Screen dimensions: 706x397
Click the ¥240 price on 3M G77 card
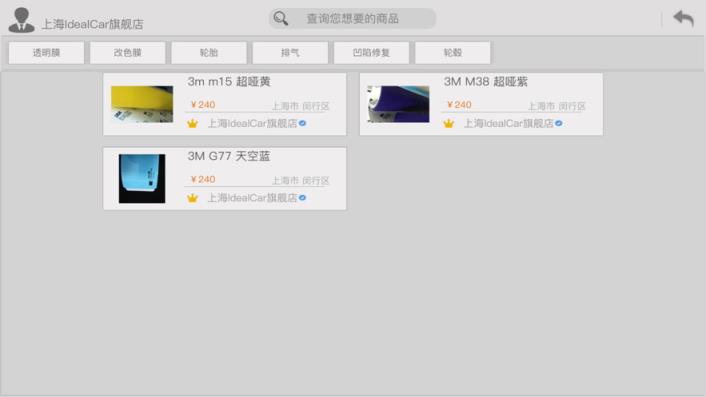click(203, 179)
